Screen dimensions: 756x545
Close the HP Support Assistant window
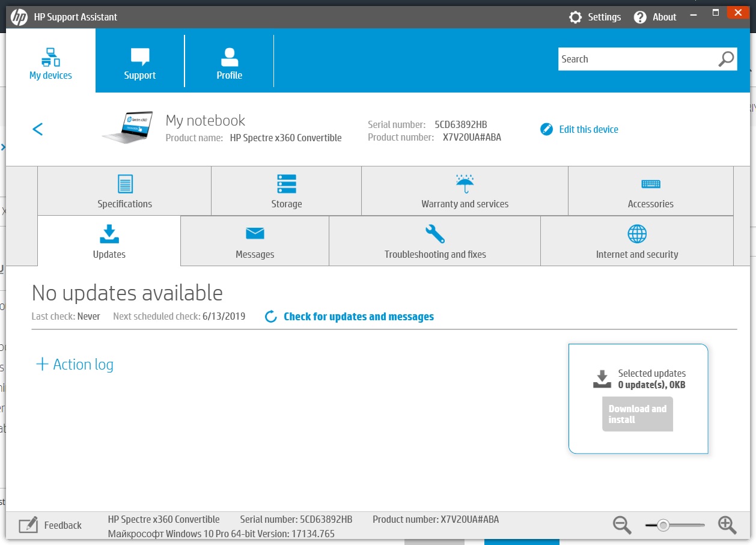(737, 12)
